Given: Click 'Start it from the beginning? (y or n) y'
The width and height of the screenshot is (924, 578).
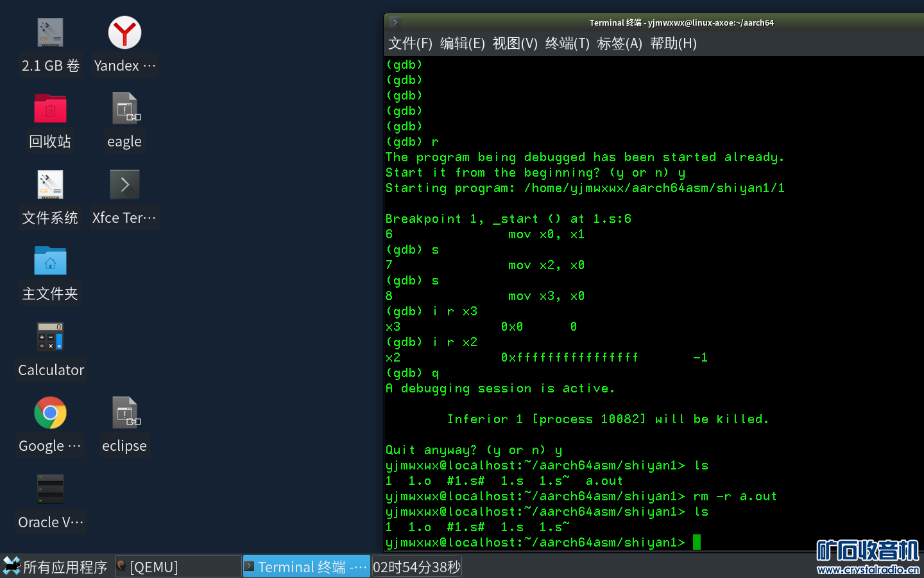Looking at the screenshot, I should point(536,173).
